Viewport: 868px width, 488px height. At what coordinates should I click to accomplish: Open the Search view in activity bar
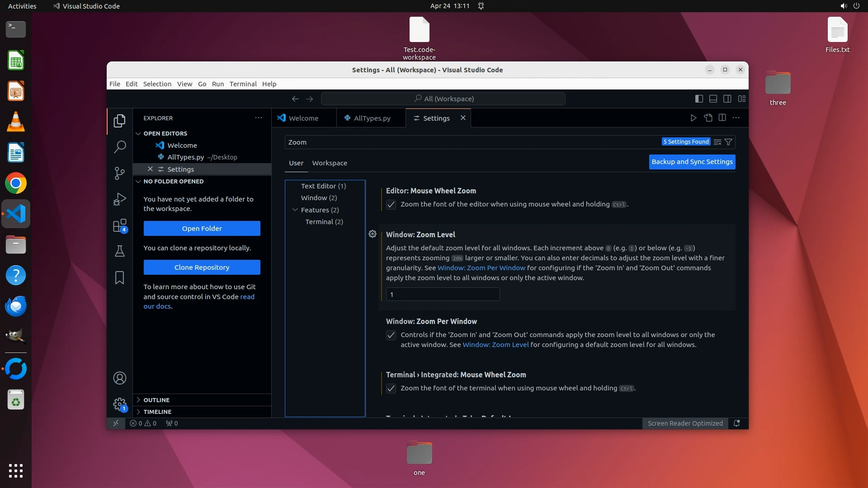119,147
